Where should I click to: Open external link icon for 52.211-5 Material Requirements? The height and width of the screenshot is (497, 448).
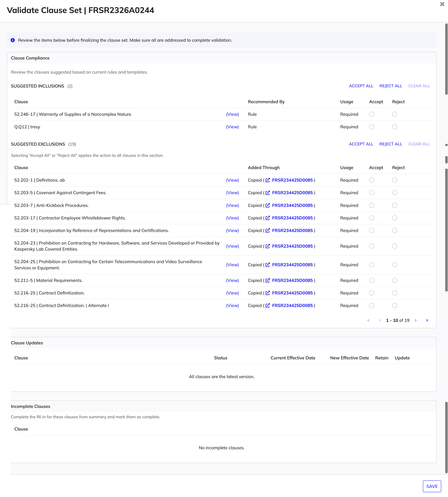[268, 280]
